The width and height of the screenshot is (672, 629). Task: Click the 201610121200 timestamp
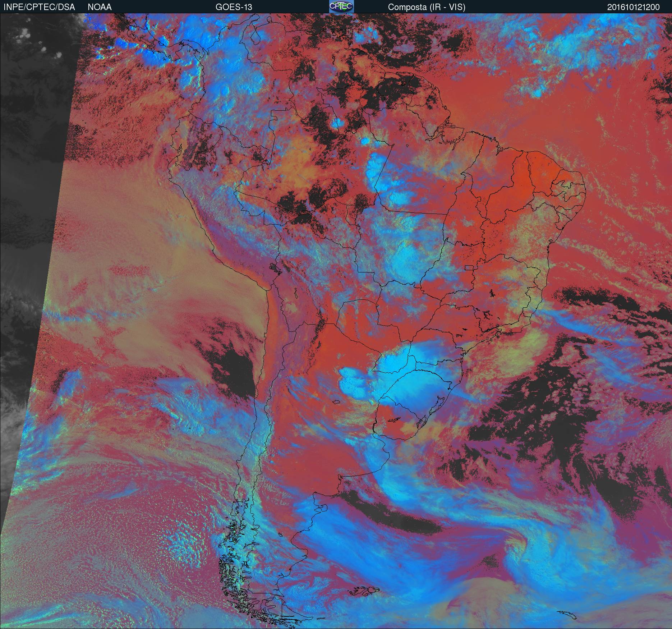pos(633,7)
